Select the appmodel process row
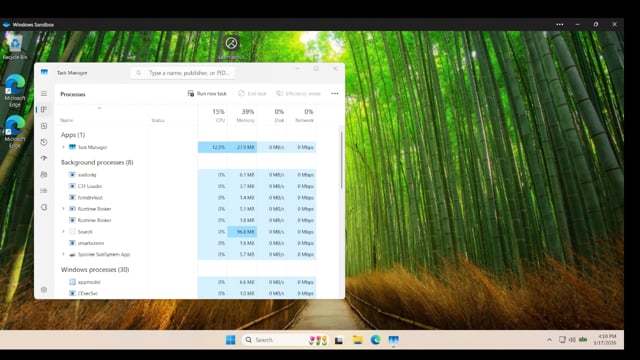Screen dimensions: 640x360 click(x=186, y=282)
